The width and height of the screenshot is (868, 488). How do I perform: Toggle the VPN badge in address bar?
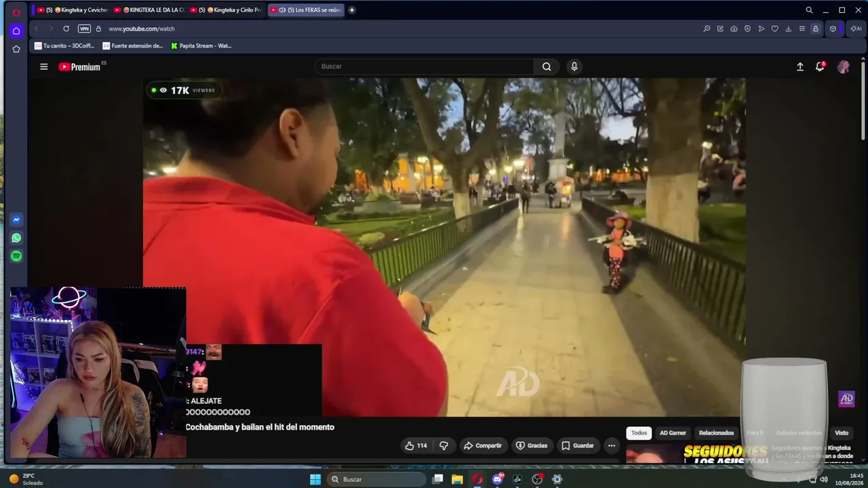pyautogui.click(x=84, y=28)
